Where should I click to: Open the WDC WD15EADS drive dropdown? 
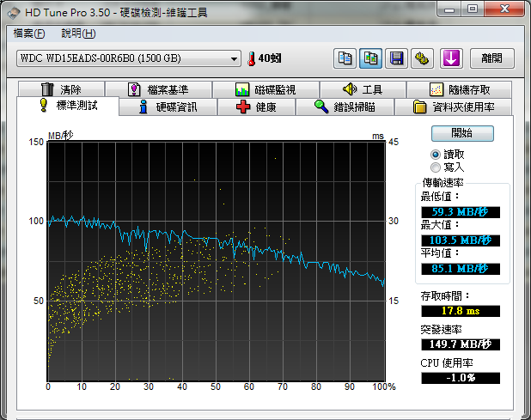pos(129,58)
